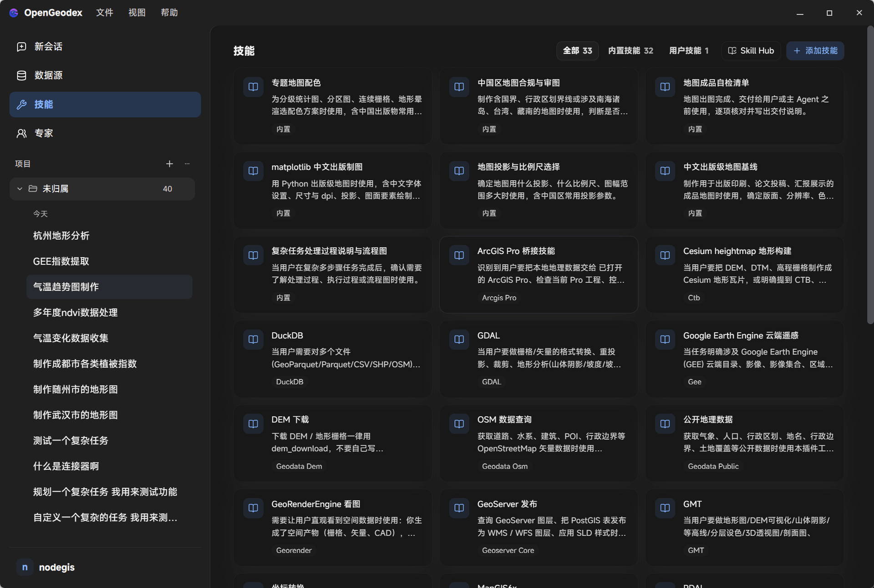The width and height of the screenshot is (874, 588).
Task: Open the 杭州地形分析 conversation
Action: [109, 236]
